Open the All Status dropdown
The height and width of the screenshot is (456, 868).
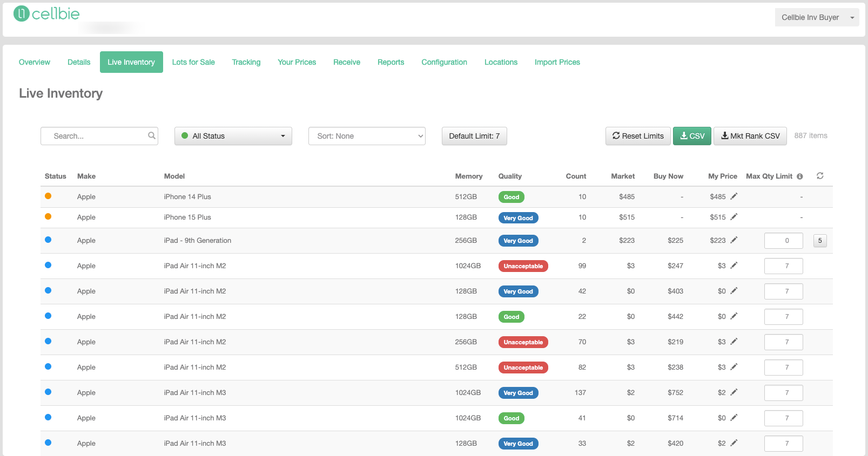point(233,136)
